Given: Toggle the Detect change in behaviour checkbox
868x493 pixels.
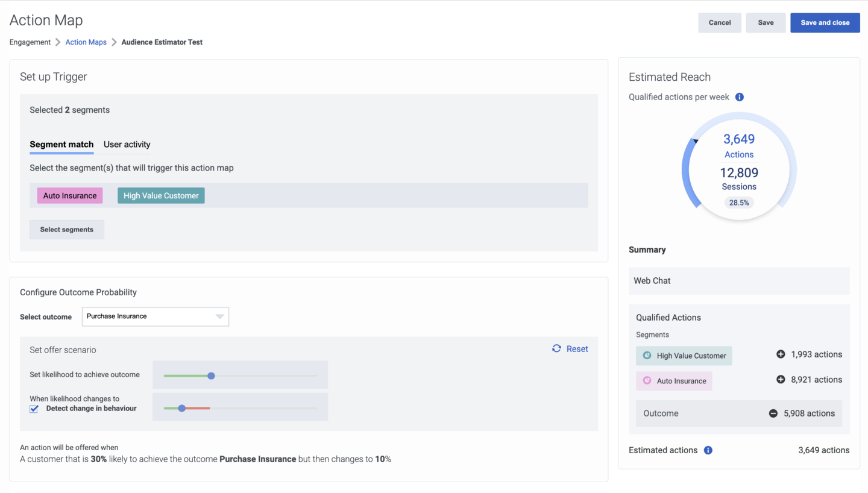Looking at the screenshot, I should [x=34, y=409].
